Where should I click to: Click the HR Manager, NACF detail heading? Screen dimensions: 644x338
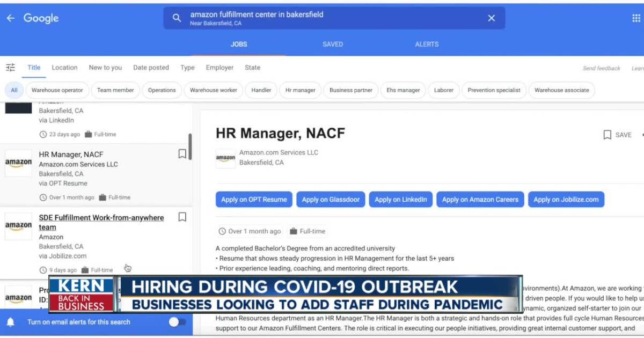point(280,133)
